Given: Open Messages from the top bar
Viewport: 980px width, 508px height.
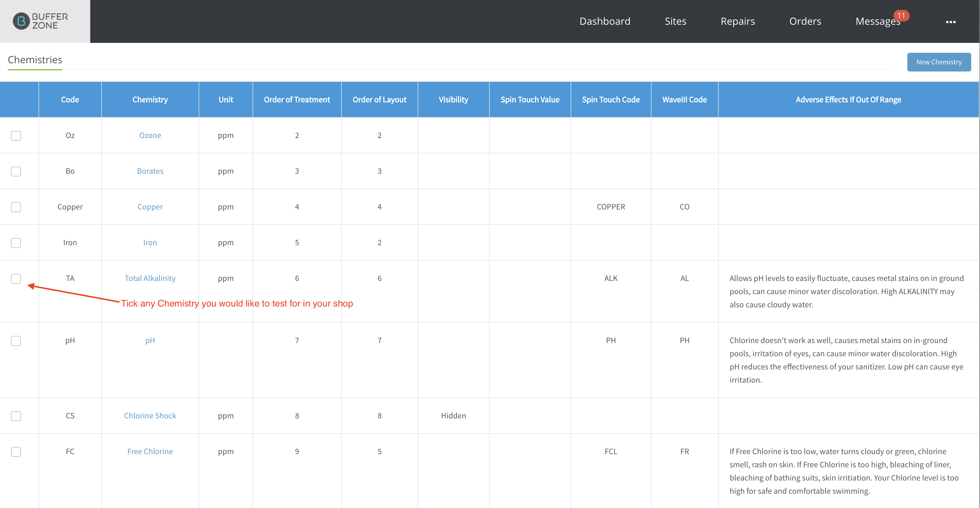Looking at the screenshot, I should (x=878, y=21).
